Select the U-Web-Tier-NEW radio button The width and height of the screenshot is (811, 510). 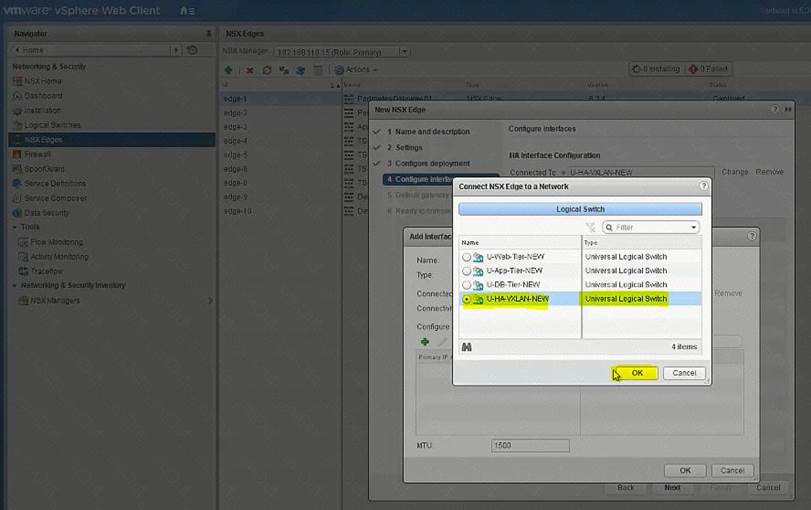tap(467, 257)
